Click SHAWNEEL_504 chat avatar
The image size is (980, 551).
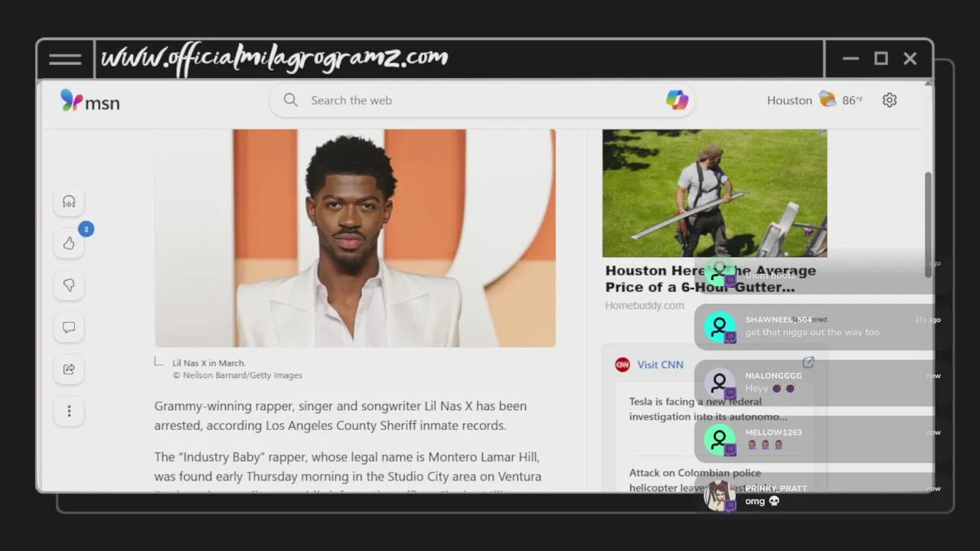719,328
